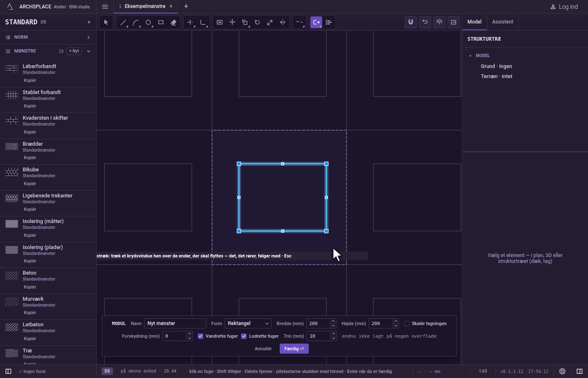
Task: Click the undo arrow icon
Action: 425,22
